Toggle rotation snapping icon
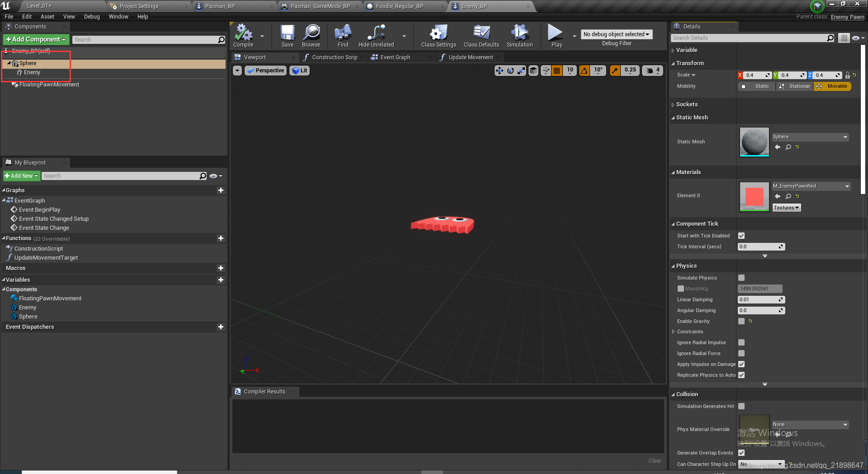868x474 pixels. pos(585,71)
